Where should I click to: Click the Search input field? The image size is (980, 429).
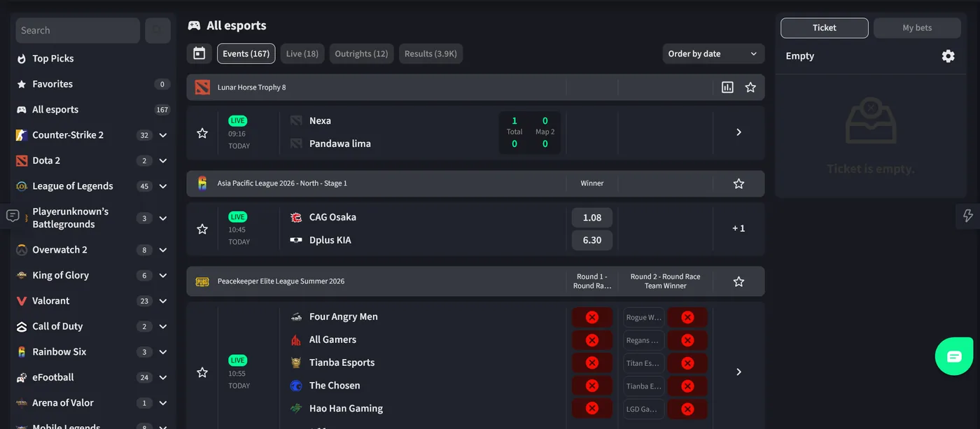78,30
